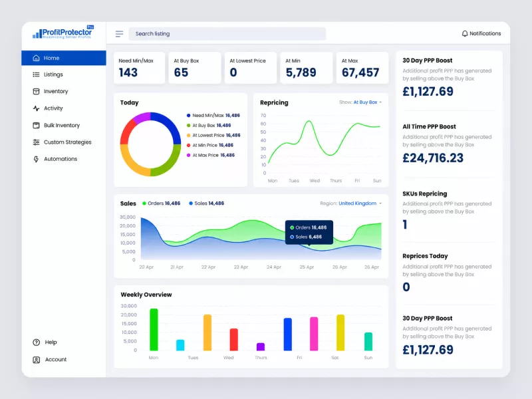Screen dimensions: 532x399
Task: Click the green At Buy Box legend dot
Action: pyautogui.click(x=188, y=126)
